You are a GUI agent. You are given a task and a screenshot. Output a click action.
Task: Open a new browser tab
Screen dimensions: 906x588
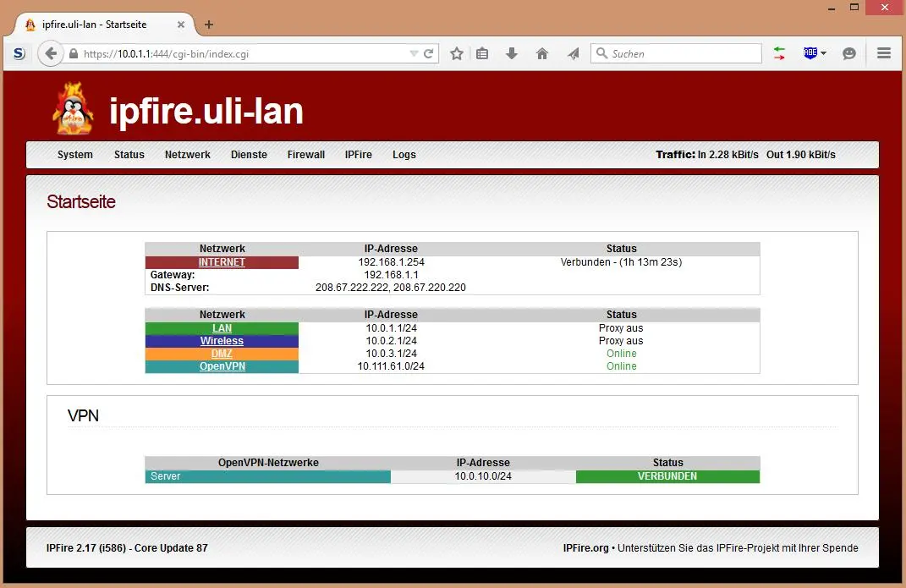209,25
